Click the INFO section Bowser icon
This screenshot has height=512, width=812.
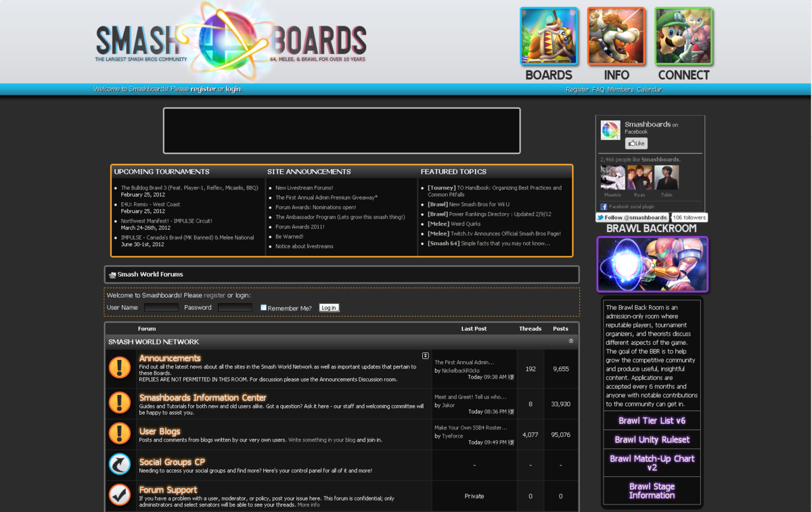coord(616,37)
